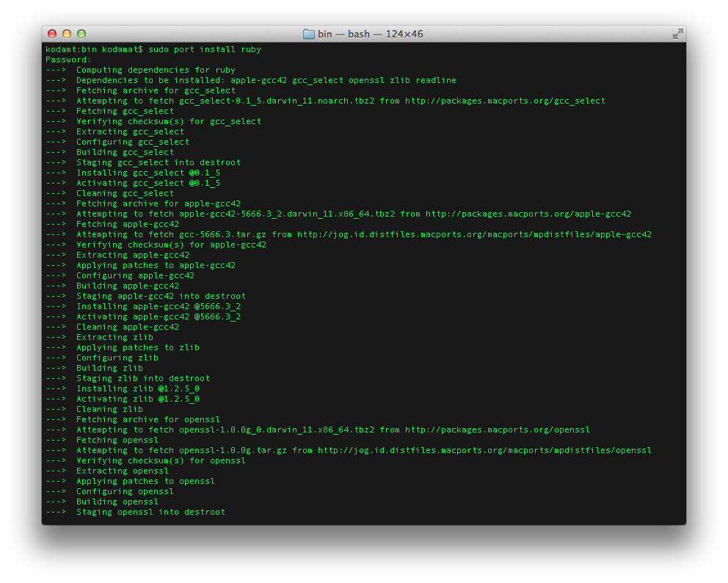Zoom the window using the green button
728x583 pixels.
pyautogui.click(x=81, y=34)
